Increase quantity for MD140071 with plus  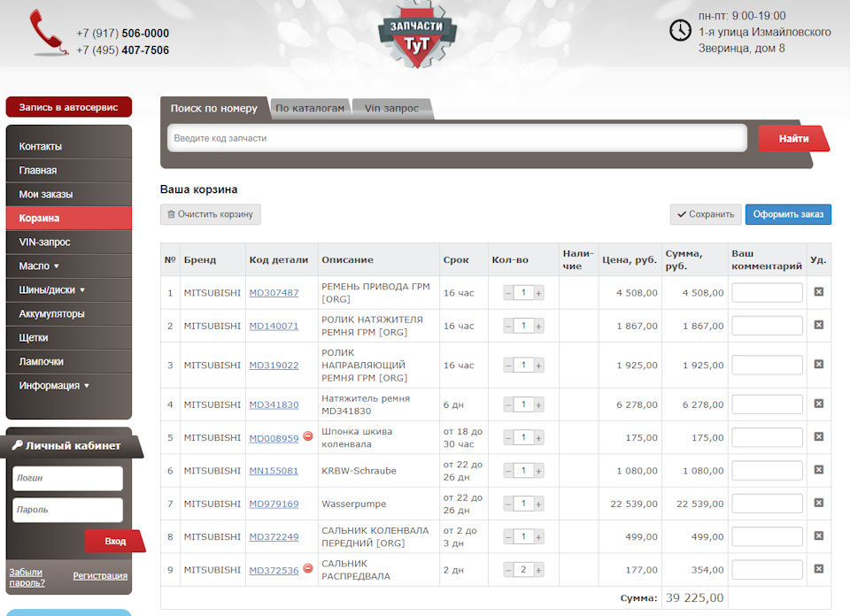point(538,327)
